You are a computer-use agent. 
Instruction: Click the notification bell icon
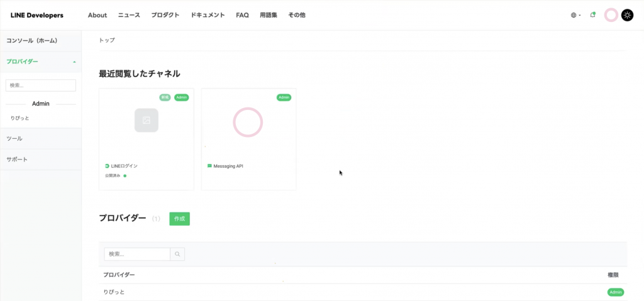click(x=592, y=15)
